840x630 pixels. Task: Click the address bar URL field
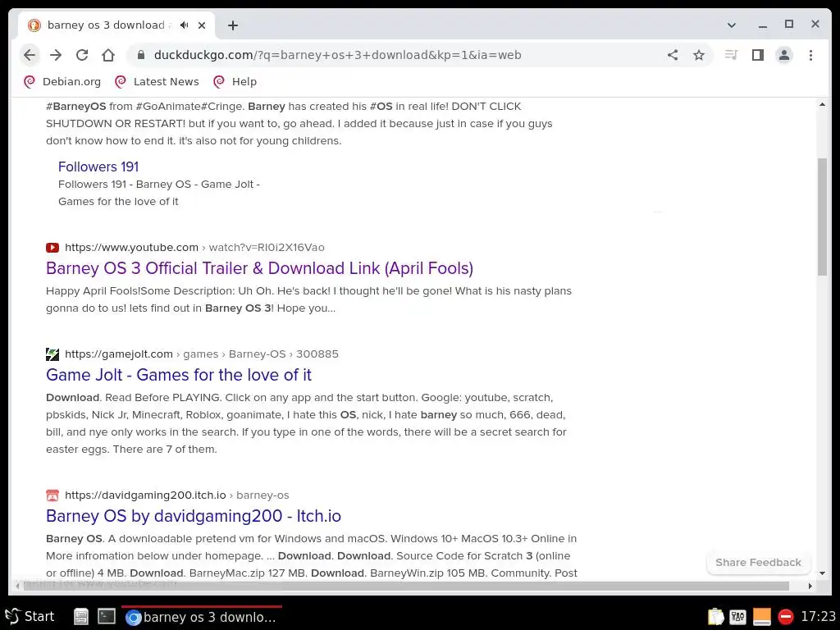click(337, 55)
